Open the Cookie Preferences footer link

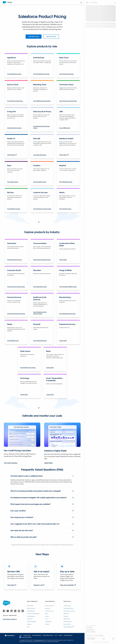68,635
